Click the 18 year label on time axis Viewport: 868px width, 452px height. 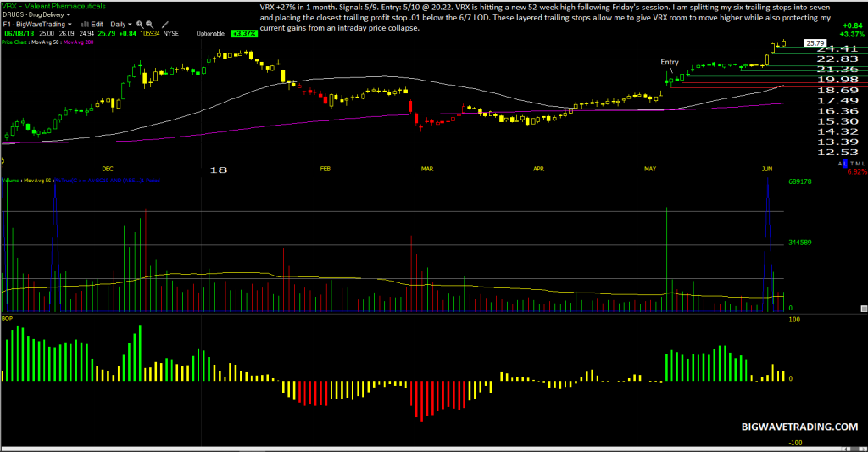click(218, 170)
